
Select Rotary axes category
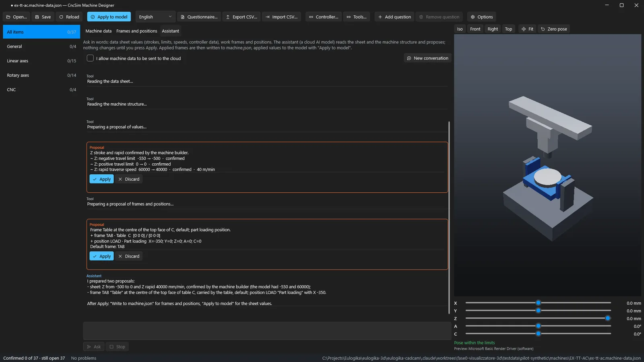point(41,75)
